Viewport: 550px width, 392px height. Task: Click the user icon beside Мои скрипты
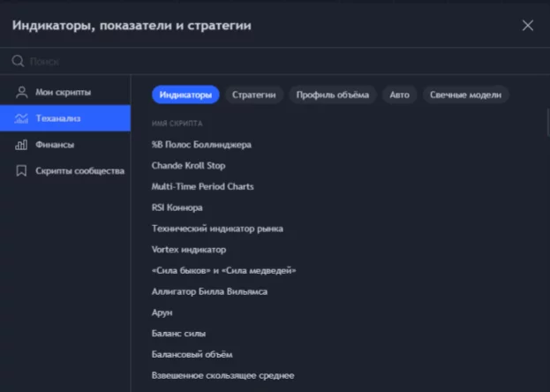point(21,93)
